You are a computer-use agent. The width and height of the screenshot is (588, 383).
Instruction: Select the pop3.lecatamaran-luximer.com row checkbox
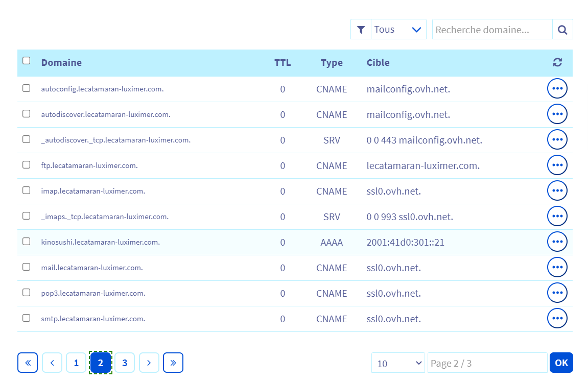[x=27, y=293]
